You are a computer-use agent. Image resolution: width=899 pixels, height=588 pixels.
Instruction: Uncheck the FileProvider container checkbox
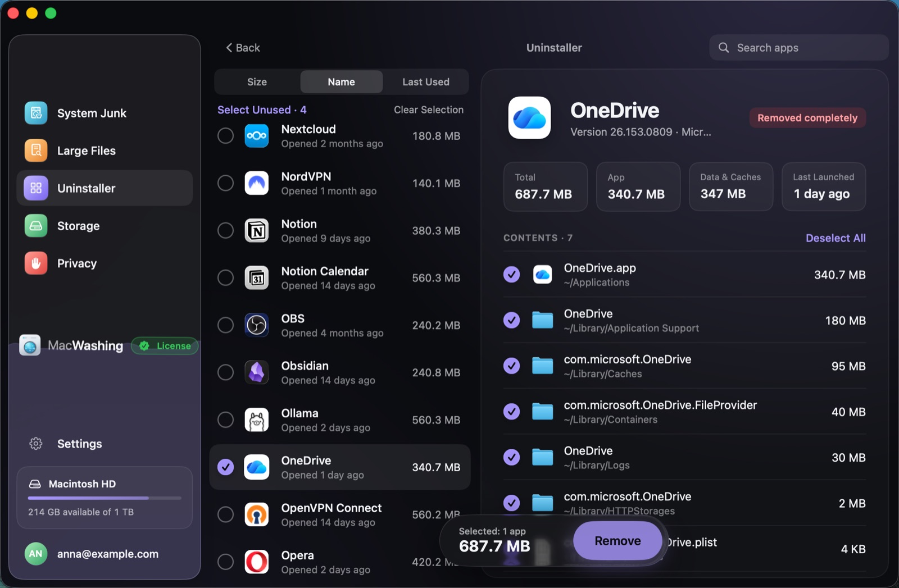click(x=512, y=412)
